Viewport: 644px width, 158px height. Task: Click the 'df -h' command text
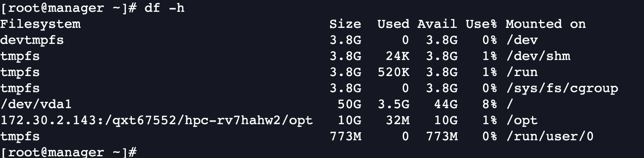tap(164, 8)
